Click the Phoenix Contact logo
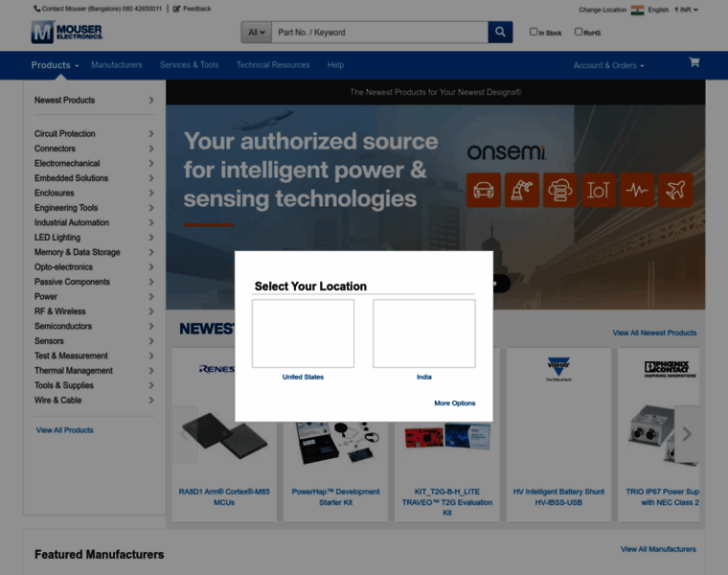The image size is (728, 575). click(x=670, y=369)
